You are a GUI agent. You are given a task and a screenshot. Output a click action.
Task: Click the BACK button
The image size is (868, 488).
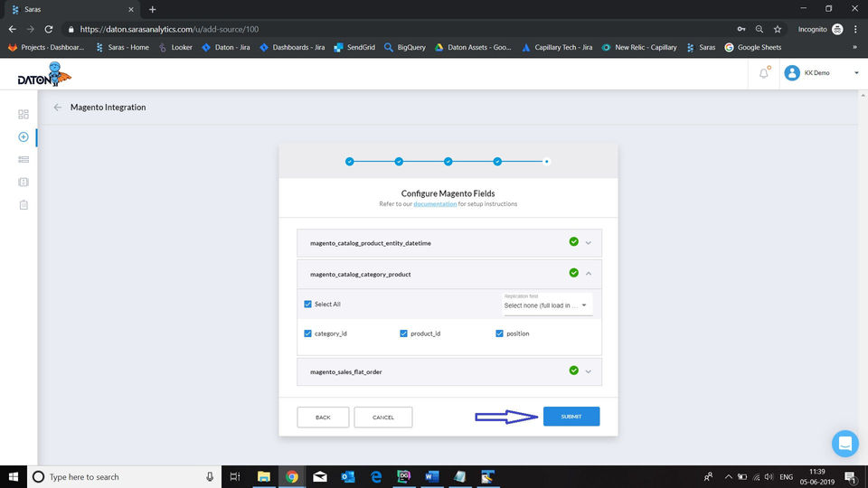tap(323, 418)
